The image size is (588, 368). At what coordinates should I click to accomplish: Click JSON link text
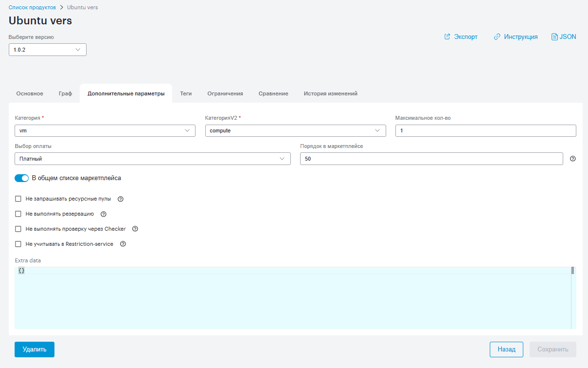point(568,37)
